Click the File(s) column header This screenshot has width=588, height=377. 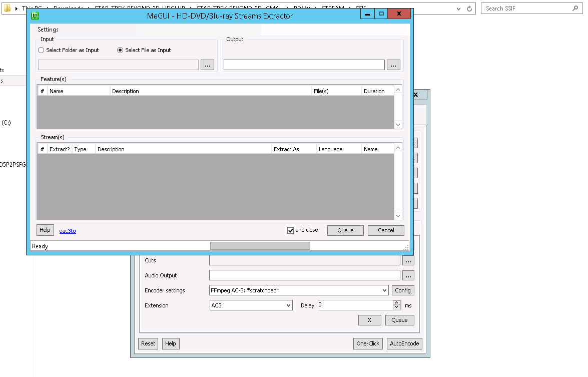pyautogui.click(x=336, y=91)
